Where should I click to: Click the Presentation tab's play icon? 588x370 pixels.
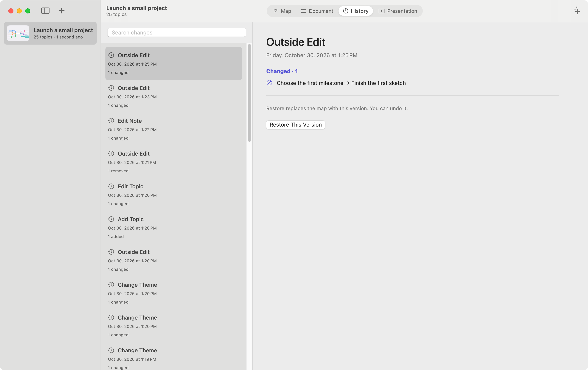pos(381,11)
